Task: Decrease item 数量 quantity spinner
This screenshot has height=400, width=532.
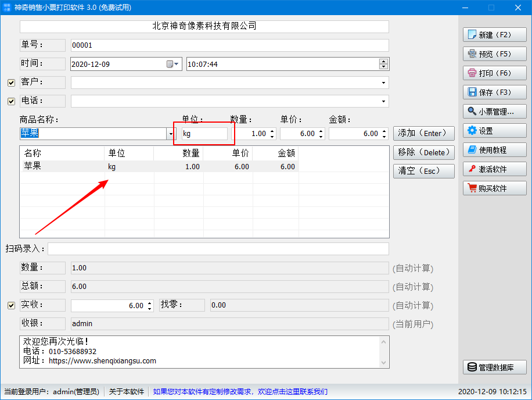Action: tap(272, 136)
